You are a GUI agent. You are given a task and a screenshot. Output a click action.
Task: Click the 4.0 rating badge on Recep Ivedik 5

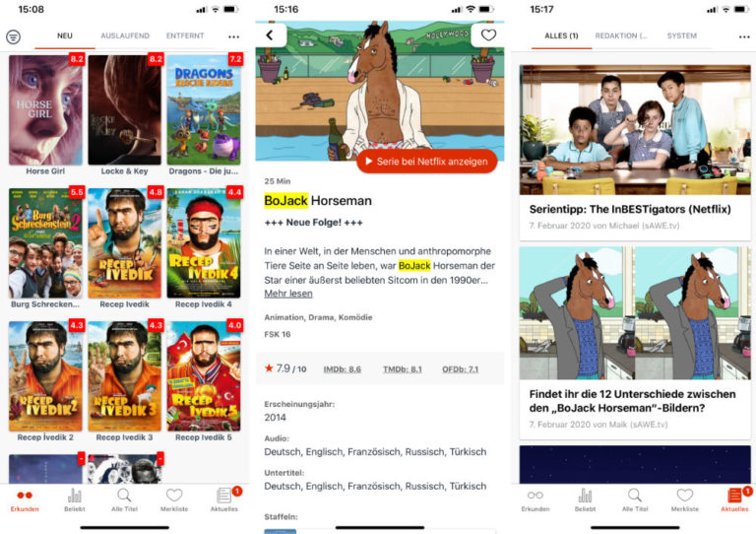pyautogui.click(x=235, y=325)
